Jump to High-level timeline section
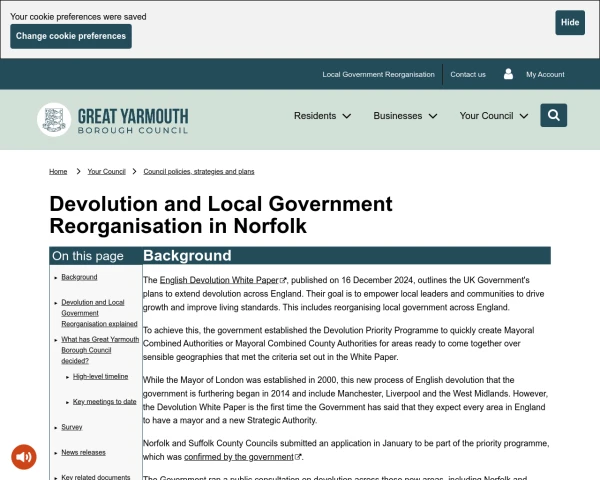This screenshot has width=600, height=480. pyautogui.click(x=100, y=376)
